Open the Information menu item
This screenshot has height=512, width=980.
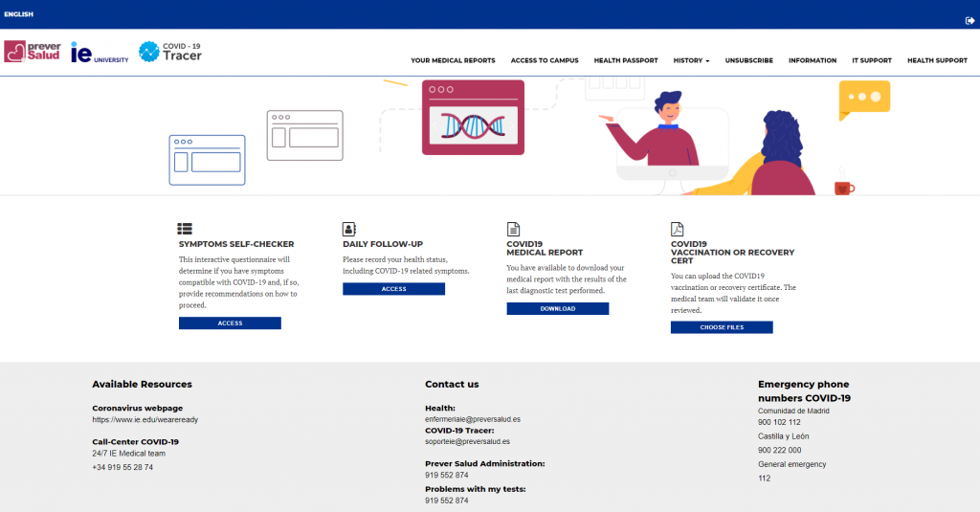812,60
